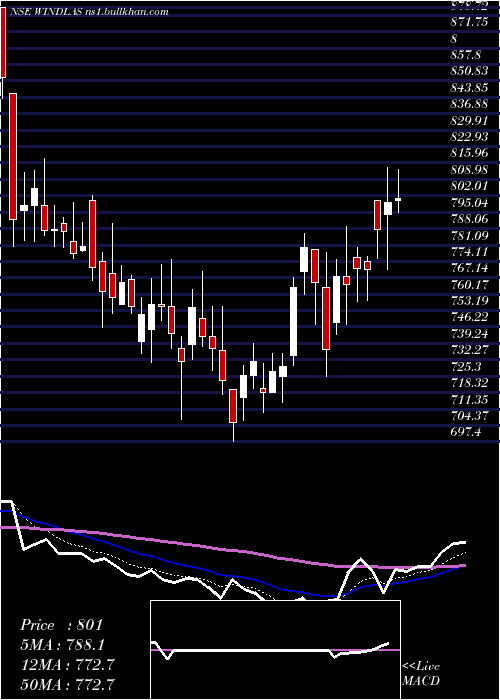Click the 711.35 price axis label
The width and height of the screenshot is (500, 700).
point(469,400)
